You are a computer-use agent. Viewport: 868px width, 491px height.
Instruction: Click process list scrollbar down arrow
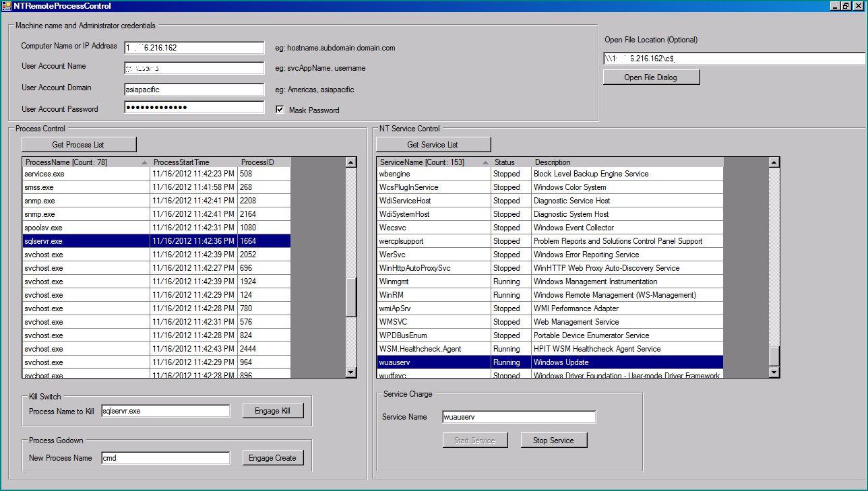coord(351,372)
